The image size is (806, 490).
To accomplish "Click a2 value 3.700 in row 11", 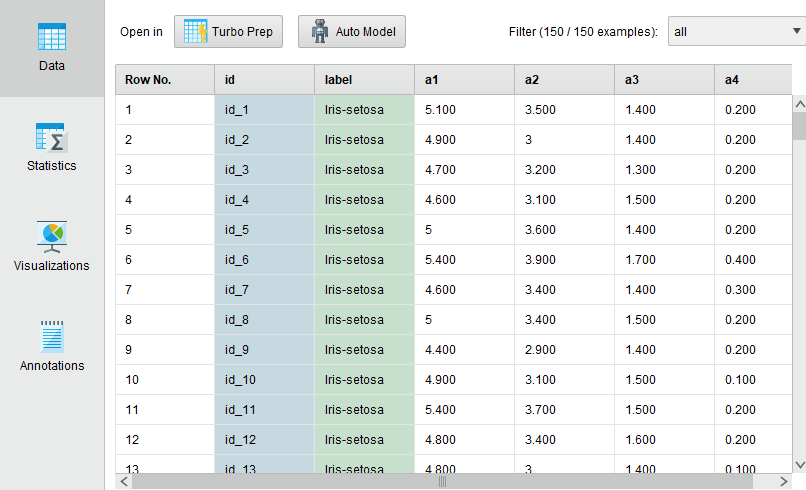I will click(x=564, y=410).
